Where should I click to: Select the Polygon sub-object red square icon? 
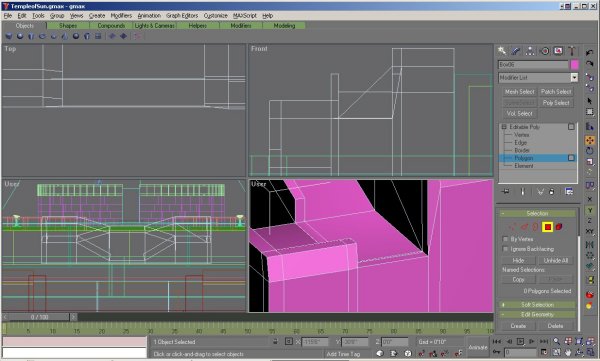click(548, 227)
